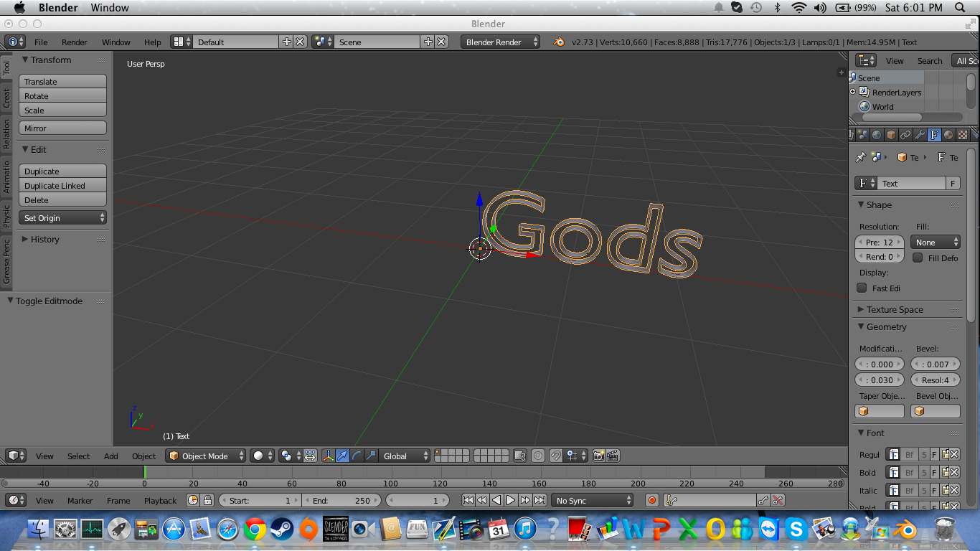Click the 3D manipulator axes toggle icon
The height and width of the screenshot is (551, 980).
coord(328,456)
